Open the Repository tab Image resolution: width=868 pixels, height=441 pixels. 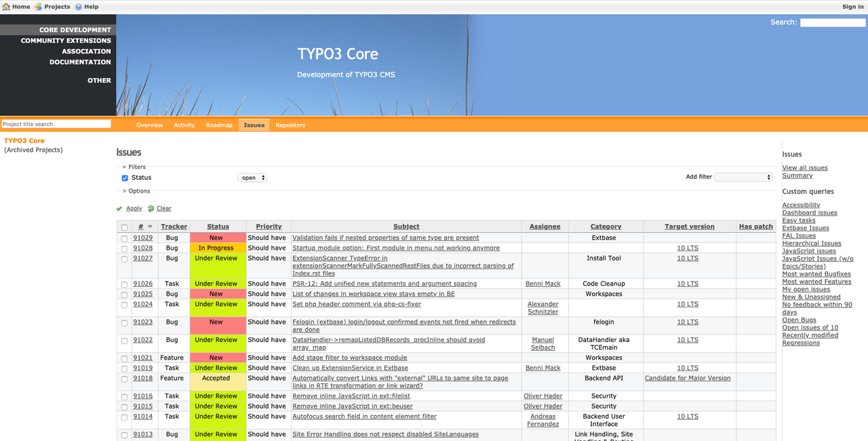point(290,126)
